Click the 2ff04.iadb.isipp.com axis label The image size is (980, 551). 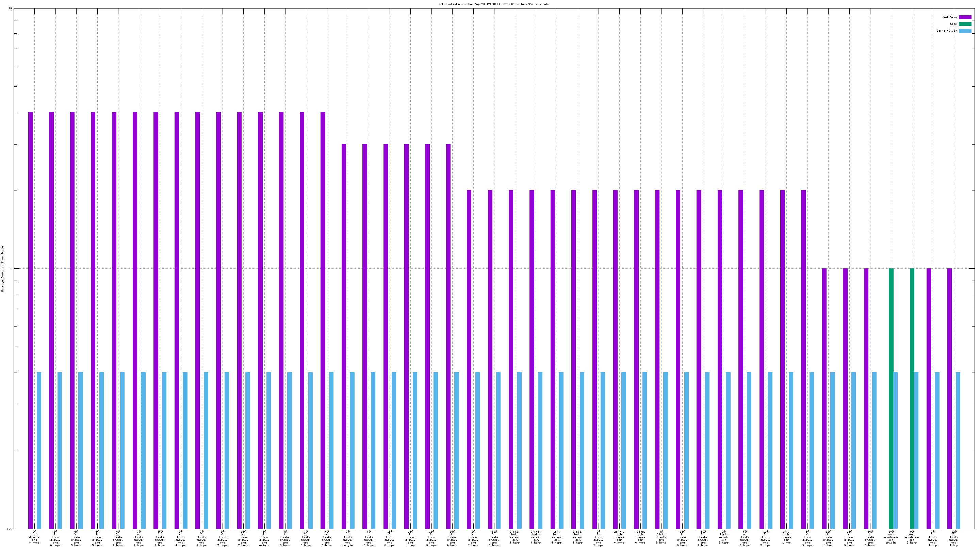(619, 538)
